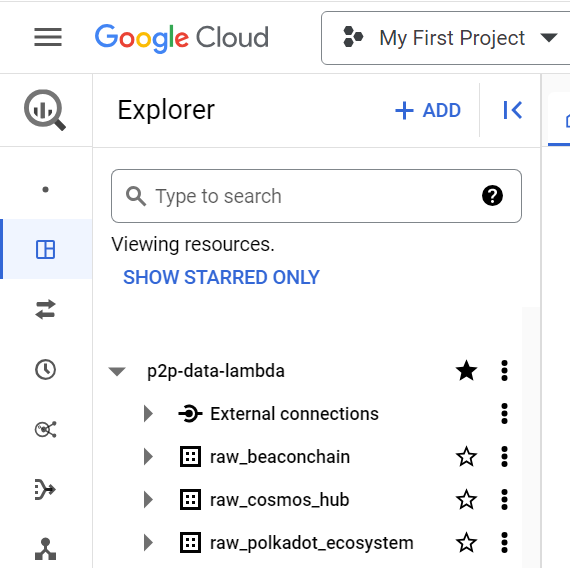Collapse the Explorer panel
570x568 pixels.
point(513,110)
